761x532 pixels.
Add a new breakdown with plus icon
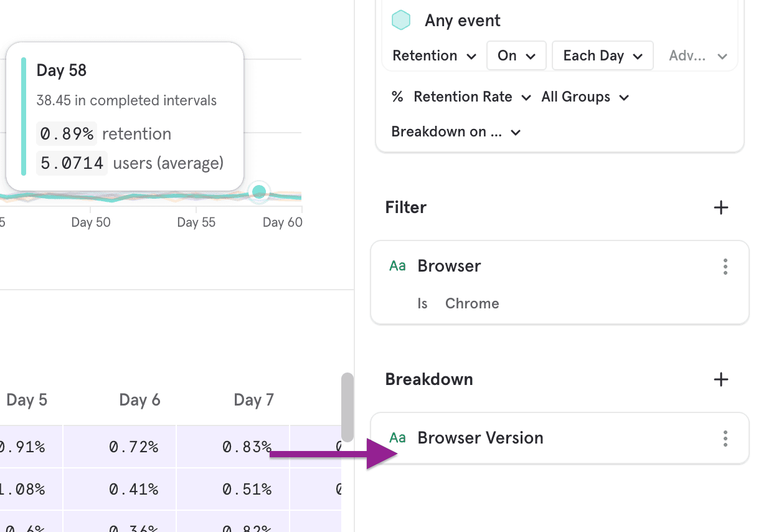coord(721,379)
